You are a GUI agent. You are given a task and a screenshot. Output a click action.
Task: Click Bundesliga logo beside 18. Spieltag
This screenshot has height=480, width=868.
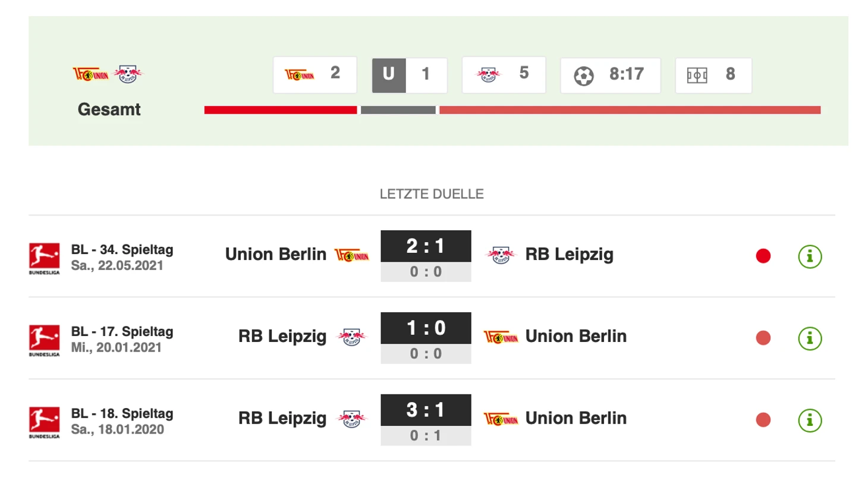[x=45, y=421]
